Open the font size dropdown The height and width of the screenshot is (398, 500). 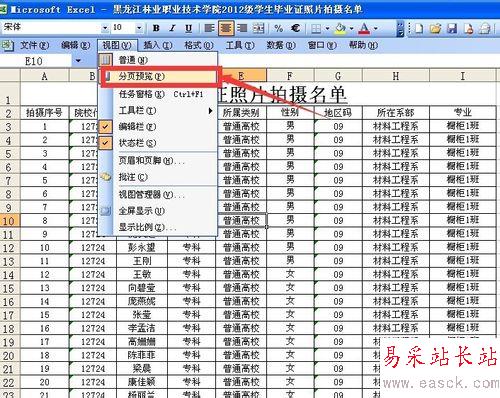pyautogui.click(x=139, y=28)
